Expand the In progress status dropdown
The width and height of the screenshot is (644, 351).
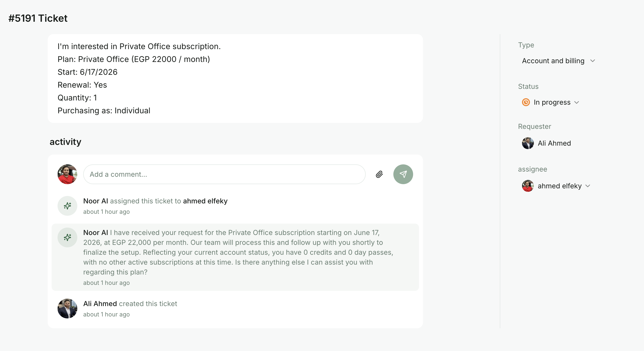(x=550, y=102)
